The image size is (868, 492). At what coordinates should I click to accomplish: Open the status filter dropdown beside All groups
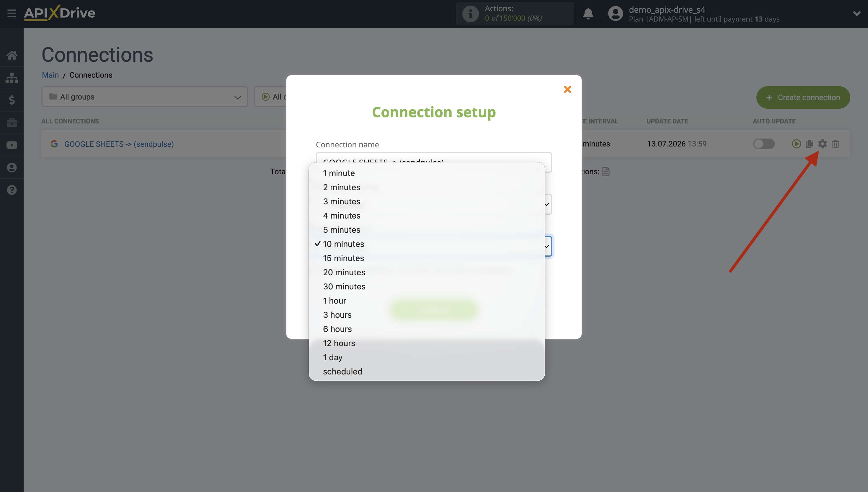270,97
